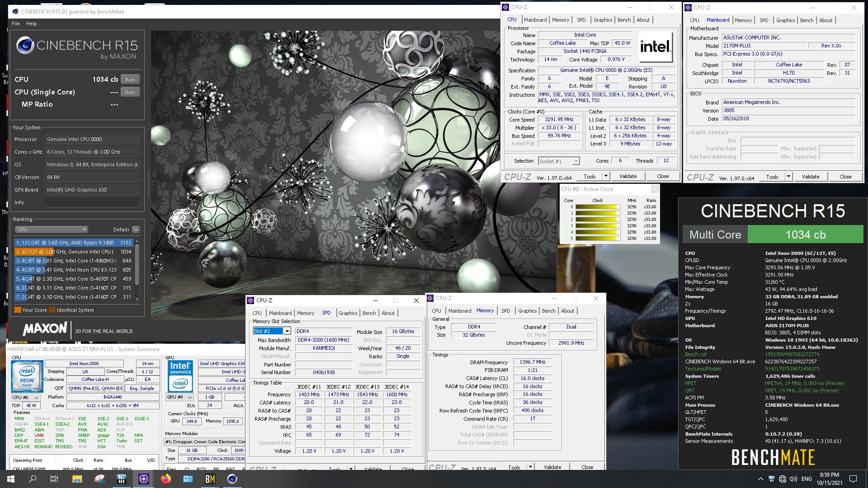The image size is (868, 488).
Task: Open GPU #0 selector in HWiNFO
Action: click(x=180, y=397)
